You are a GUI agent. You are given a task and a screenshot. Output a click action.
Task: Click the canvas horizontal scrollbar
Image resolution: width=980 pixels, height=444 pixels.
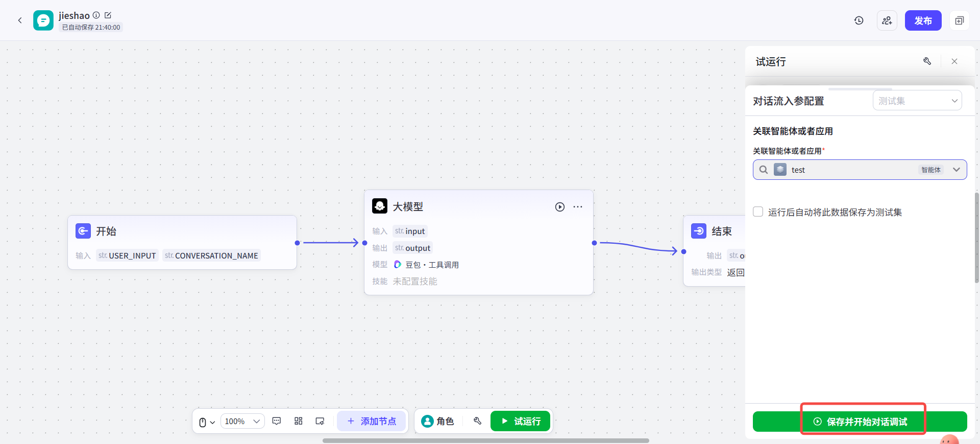click(485, 440)
